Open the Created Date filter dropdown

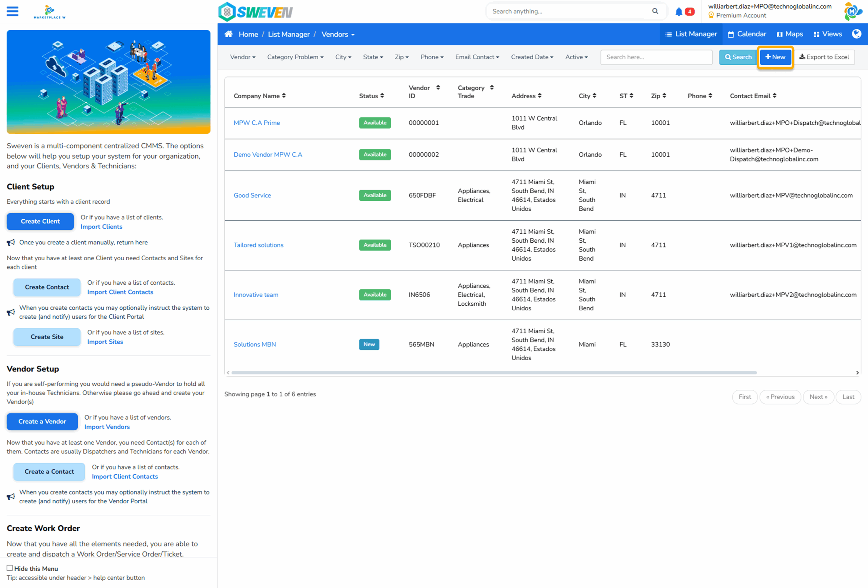tap(532, 57)
